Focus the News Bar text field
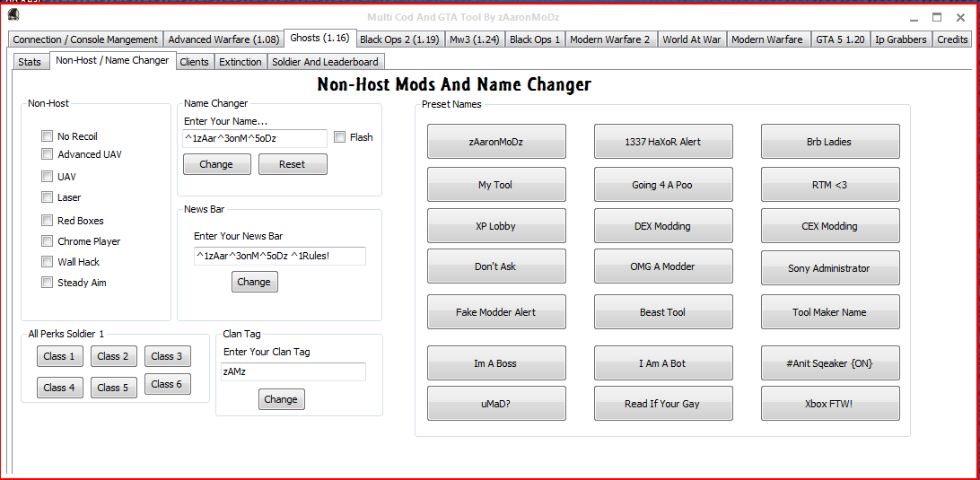The width and height of the screenshot is (980, 480). click(279, 257)
